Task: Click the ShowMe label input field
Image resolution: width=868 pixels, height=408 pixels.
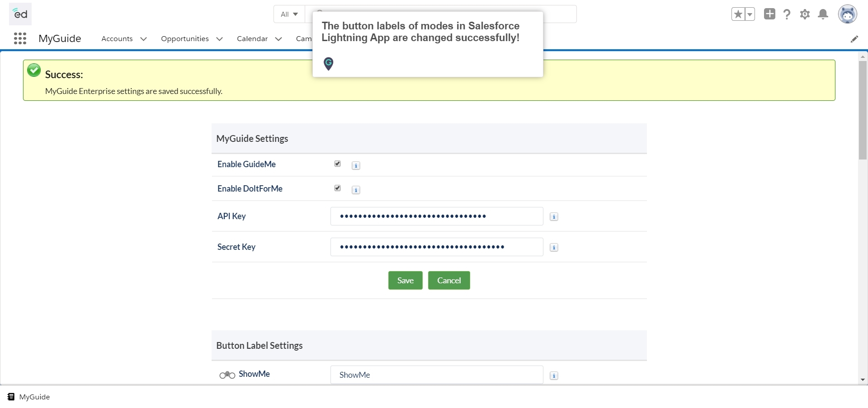Action: click(437, 375)
